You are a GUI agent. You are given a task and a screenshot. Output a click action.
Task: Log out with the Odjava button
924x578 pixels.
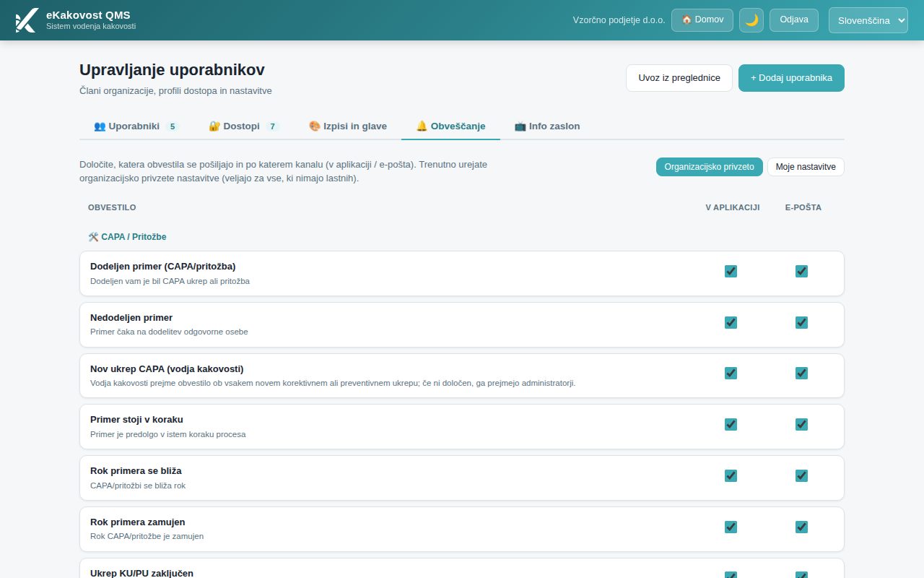pyautogui.click(x=794, y=20)
